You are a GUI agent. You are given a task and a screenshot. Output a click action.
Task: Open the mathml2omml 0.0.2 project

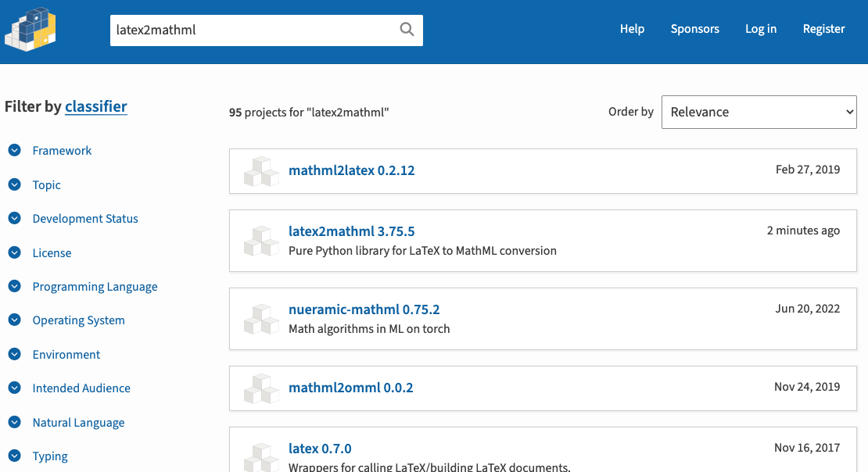pyautogui.click(x=351, y=388)
